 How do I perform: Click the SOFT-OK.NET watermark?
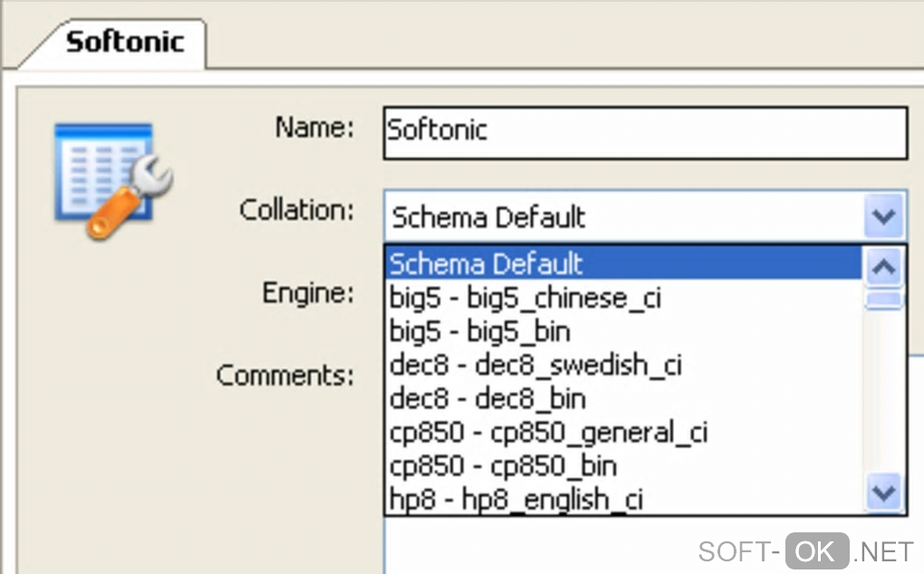804,550
